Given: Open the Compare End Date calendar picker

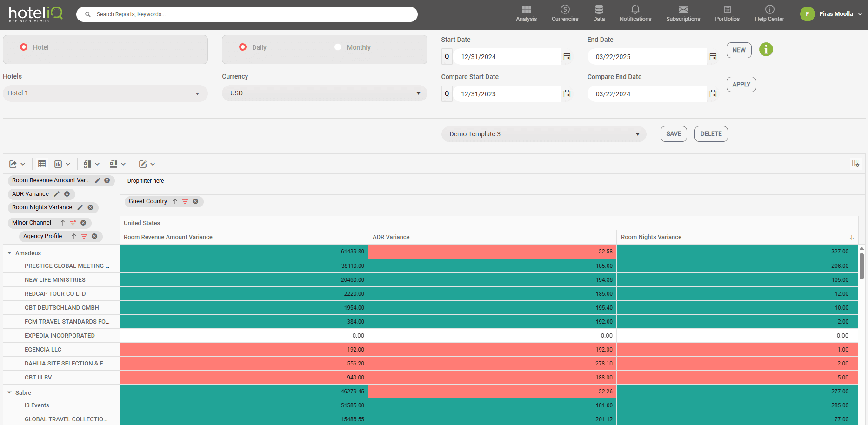Looking at the screenshot, I should (x=713, y=94).
